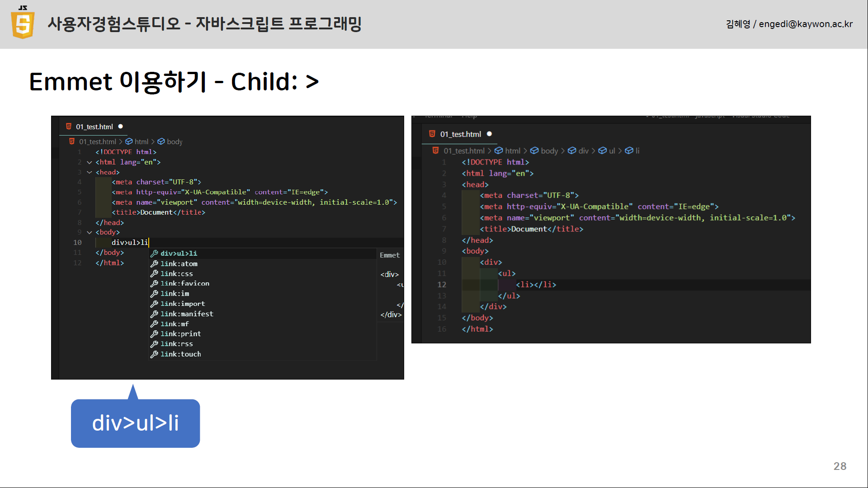This screenshot has width=868, height=488.
Task: Collapse the body tag fold arrow
Action: point(90,232)
